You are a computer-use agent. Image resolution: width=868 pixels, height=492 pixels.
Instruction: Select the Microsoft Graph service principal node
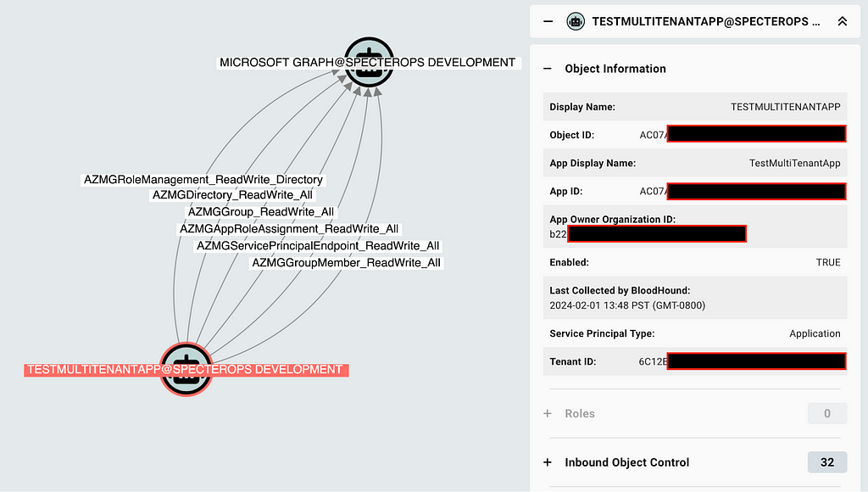pyautogui.click(x=369, y=62)
